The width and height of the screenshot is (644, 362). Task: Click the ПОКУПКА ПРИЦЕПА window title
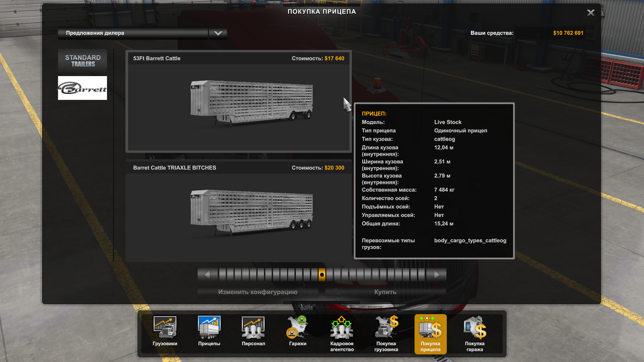322,11
